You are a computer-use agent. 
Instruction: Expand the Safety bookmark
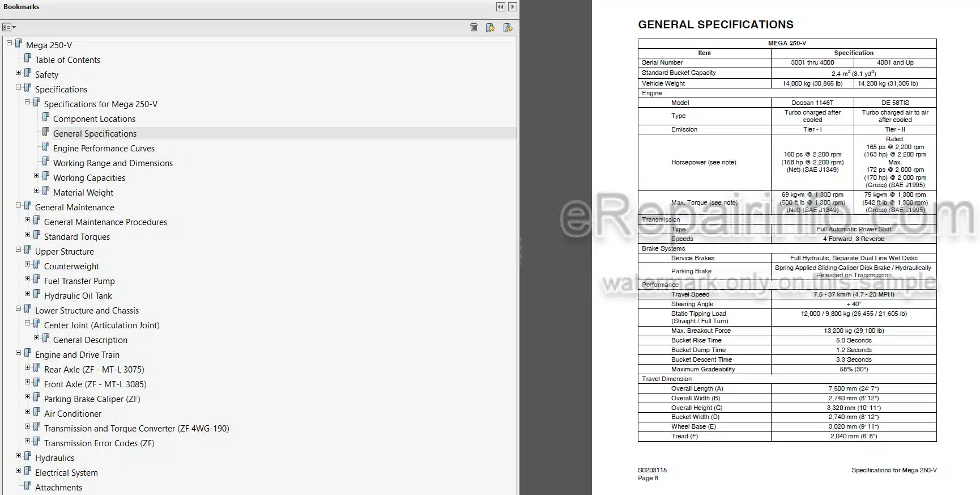(18, 73)
